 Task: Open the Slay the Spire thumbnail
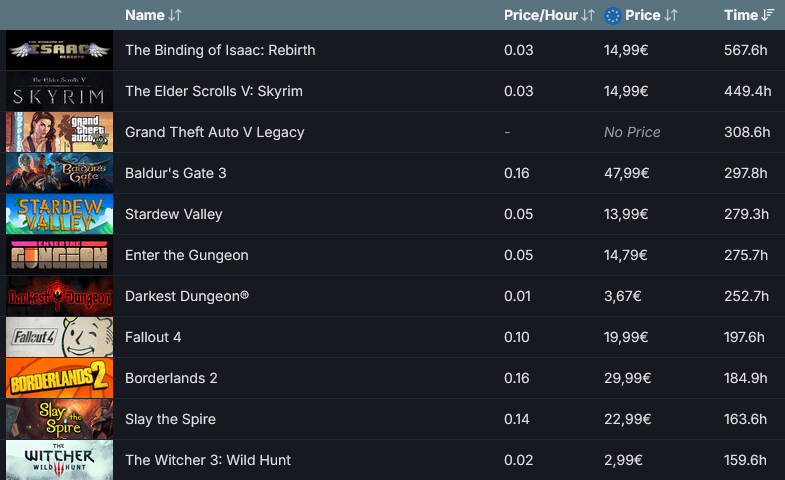pyautogui.click(x=60, y=419)
